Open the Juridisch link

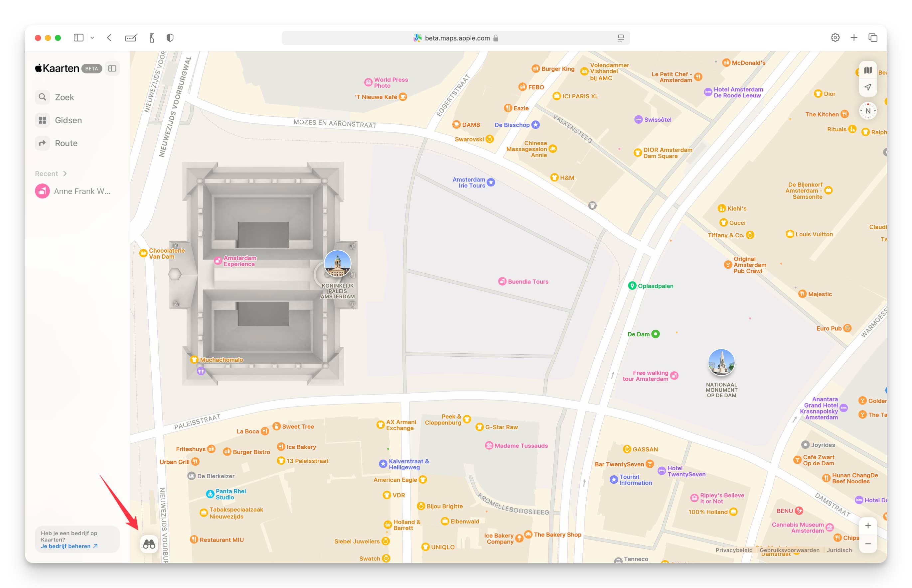pyautogui.click(x=839, y=550)
